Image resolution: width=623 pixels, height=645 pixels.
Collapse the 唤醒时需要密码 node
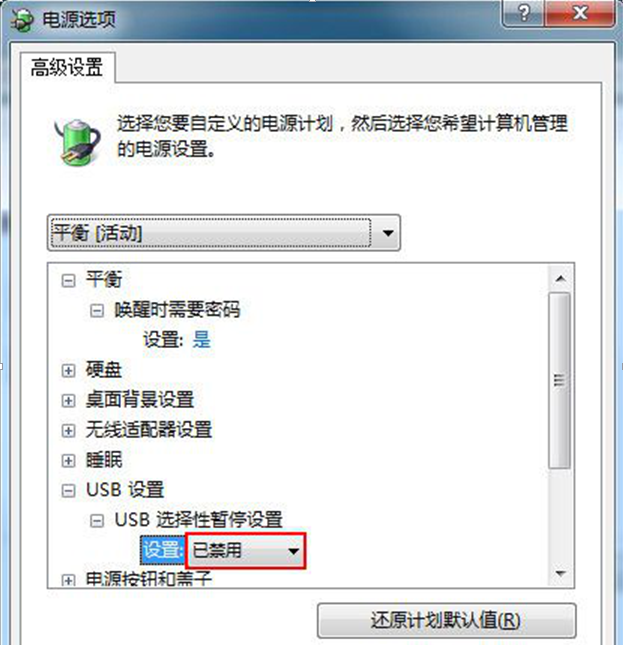(97, 311)
